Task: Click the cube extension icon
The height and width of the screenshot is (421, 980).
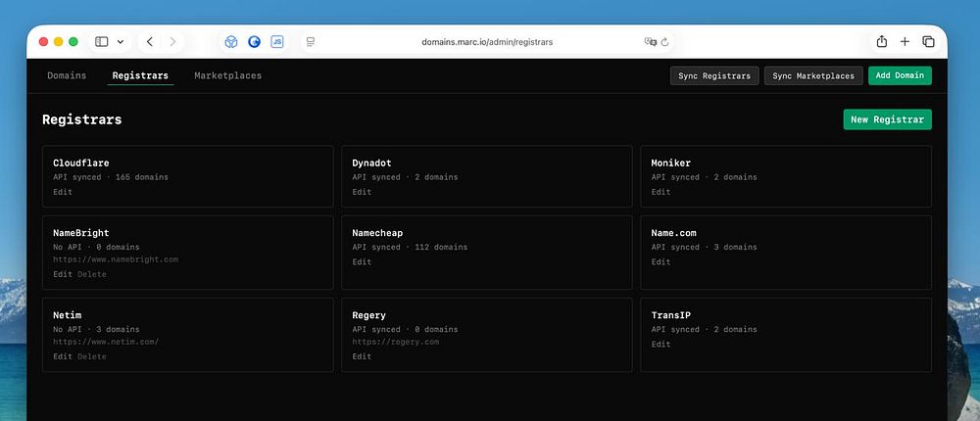Action: tap(231, 42)
